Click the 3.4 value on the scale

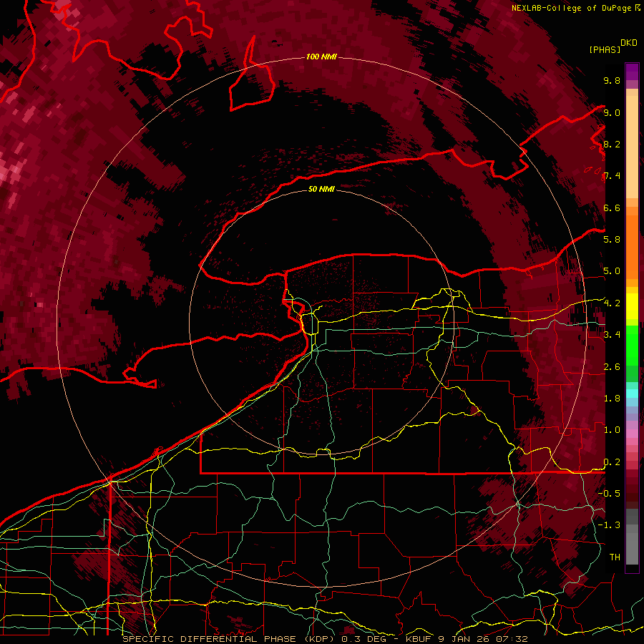[612, 335]
